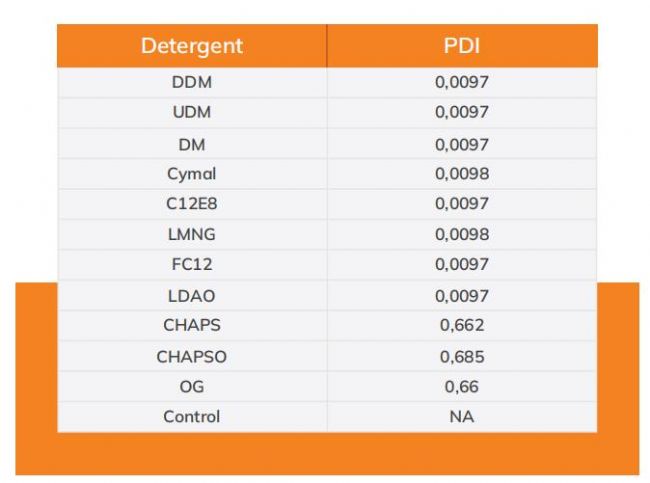Viewport: 650px width, 483px height.
Task: Click the Cymal row PDI value
Action: point(461,174)
